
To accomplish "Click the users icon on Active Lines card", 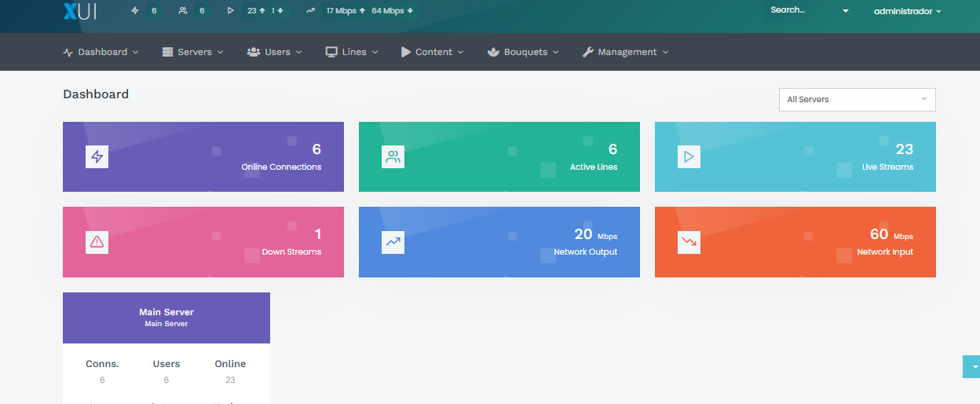I will [x=393, y=156].
